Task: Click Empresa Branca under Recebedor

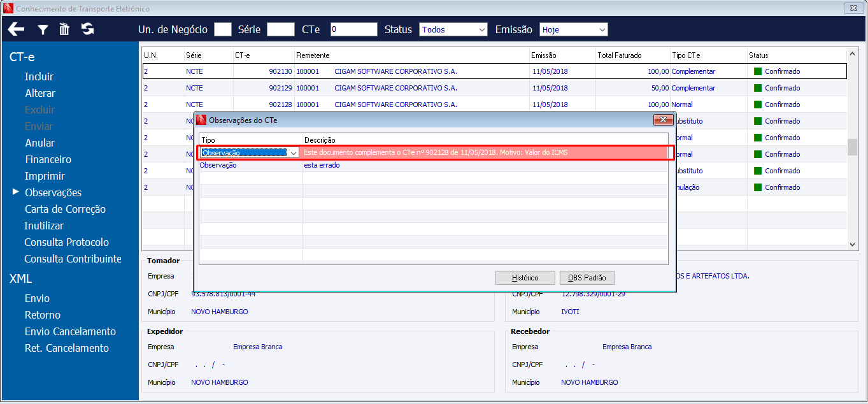Action: pos(627,347)
